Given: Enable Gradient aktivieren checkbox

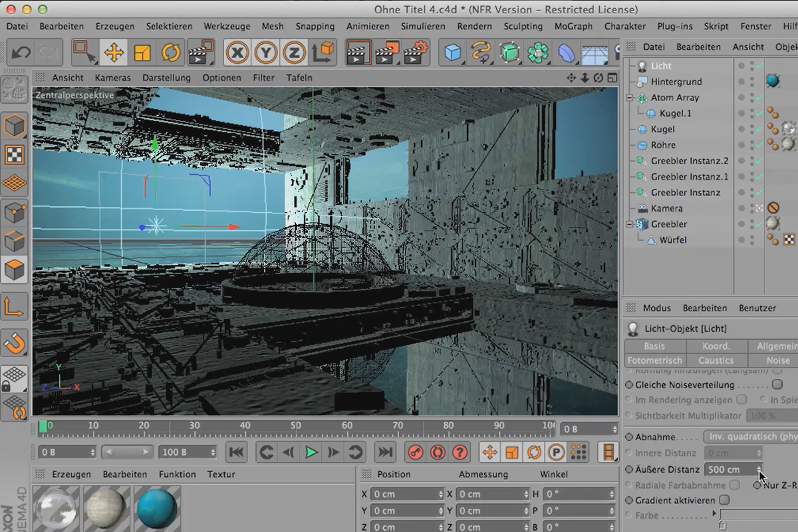Looking at the screenshot, I should (725, 500).
